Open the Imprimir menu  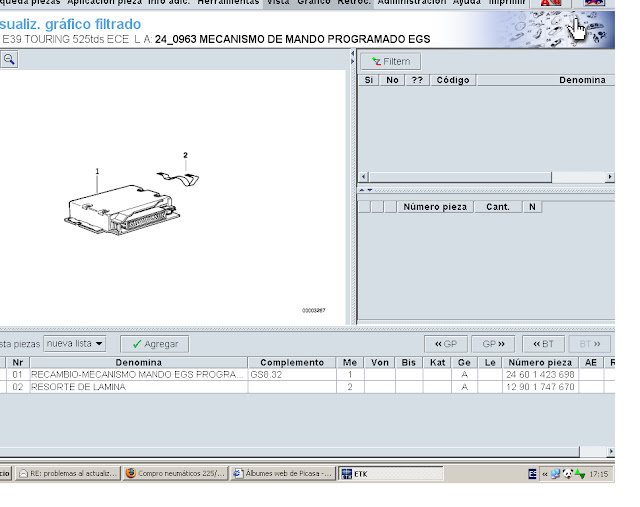[x=507, y=2]
